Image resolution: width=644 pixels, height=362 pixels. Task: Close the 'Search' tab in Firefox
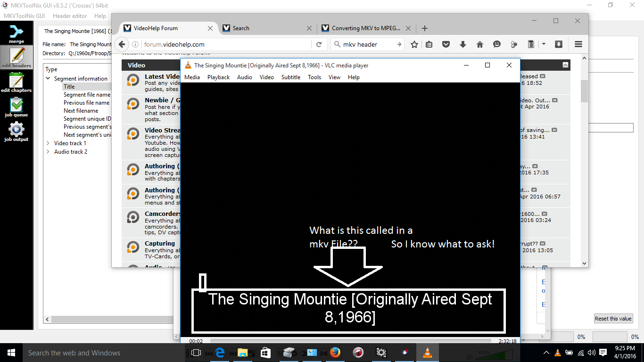pyautogui.click(x=309, y=28)
